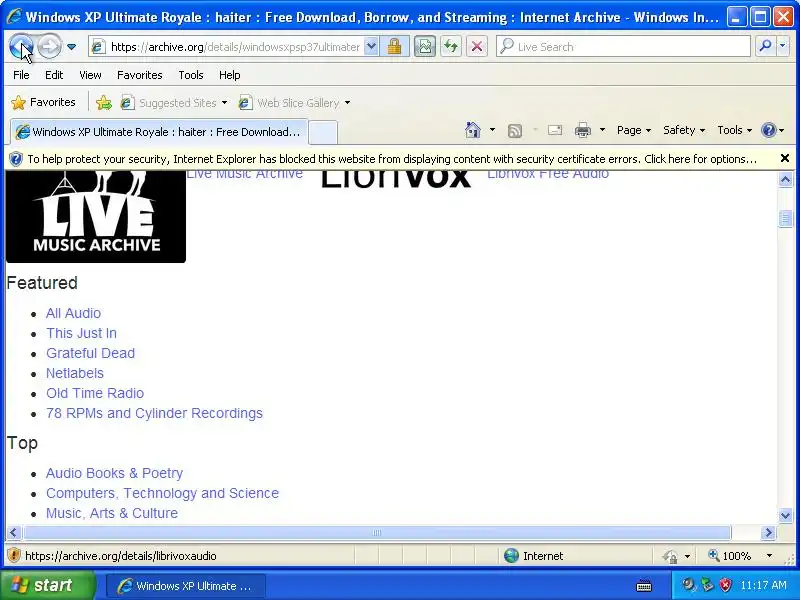Open the Page command menu
800x600 pixels.
(x=634, y=130)
